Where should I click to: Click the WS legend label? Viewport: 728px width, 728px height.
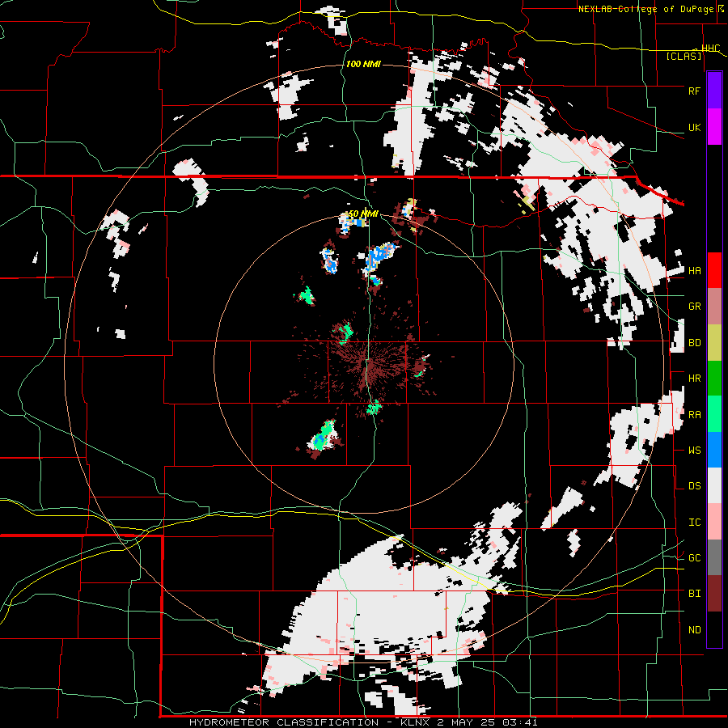pos(694,451)
